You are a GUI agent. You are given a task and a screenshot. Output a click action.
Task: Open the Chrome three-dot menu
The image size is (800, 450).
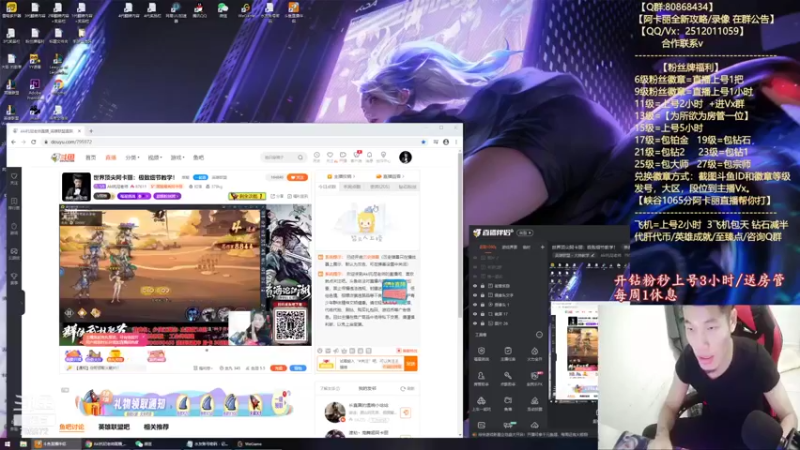coord(456,142)
